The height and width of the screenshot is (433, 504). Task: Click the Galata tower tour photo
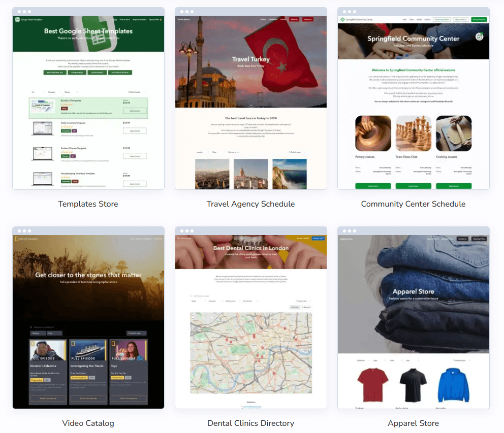[250, 174]
